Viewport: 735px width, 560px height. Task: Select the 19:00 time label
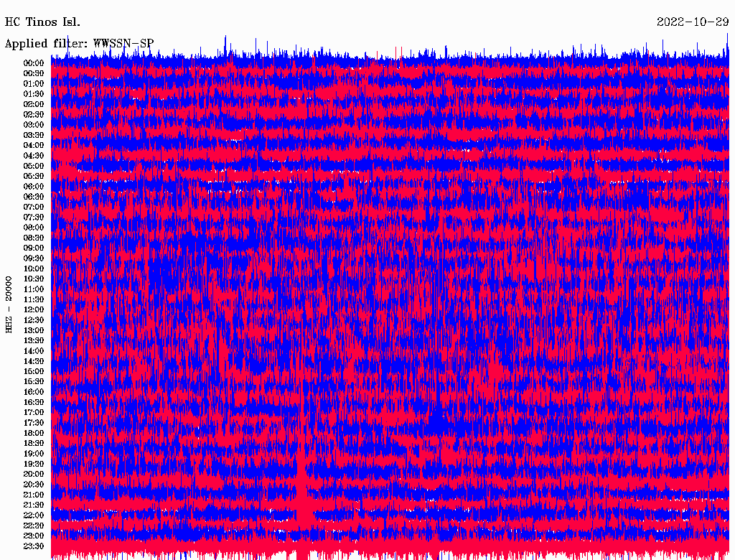point(34,454)
